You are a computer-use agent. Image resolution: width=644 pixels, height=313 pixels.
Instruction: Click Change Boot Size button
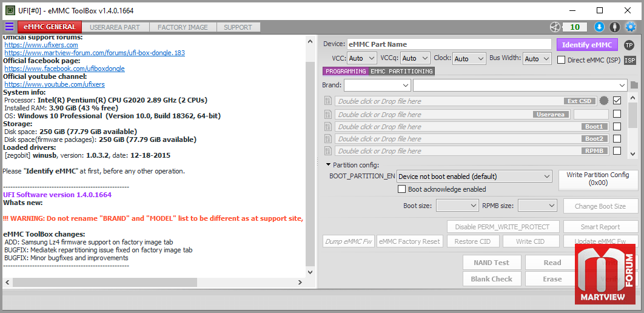600,206
